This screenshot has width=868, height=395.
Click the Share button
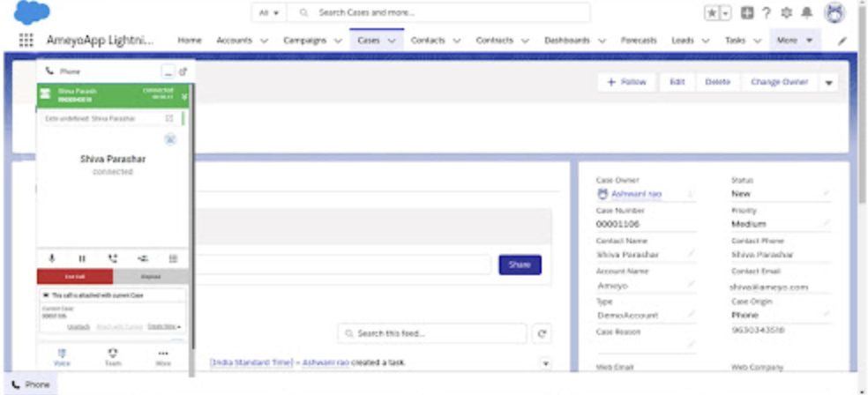click(520, 265)
